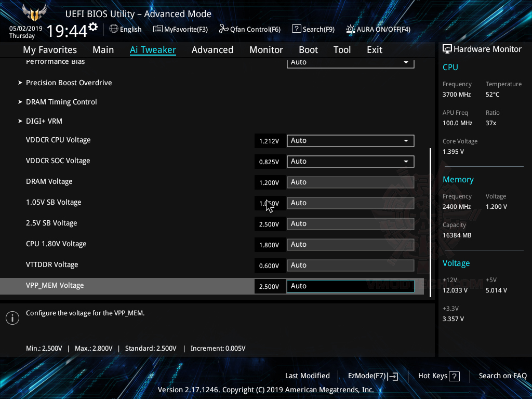
Task: Click the Hardware Monitor display icon
Action: click(447, 49)
